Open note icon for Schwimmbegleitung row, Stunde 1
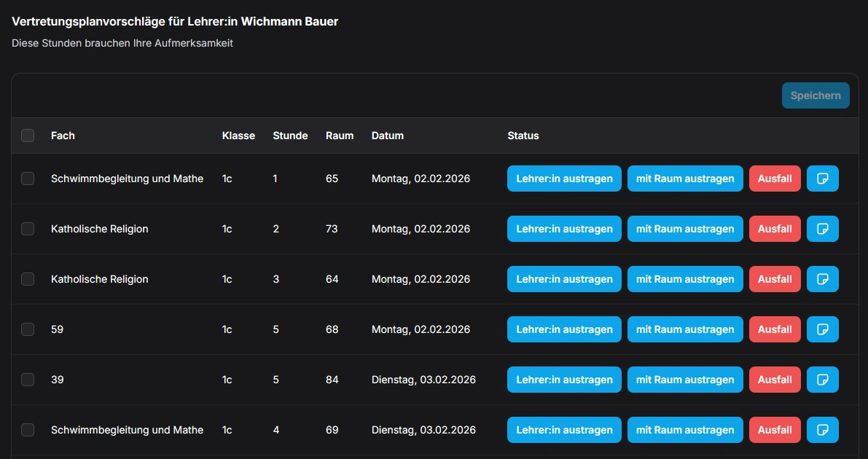This screenshot has width=868, height=459. [822, 178]
